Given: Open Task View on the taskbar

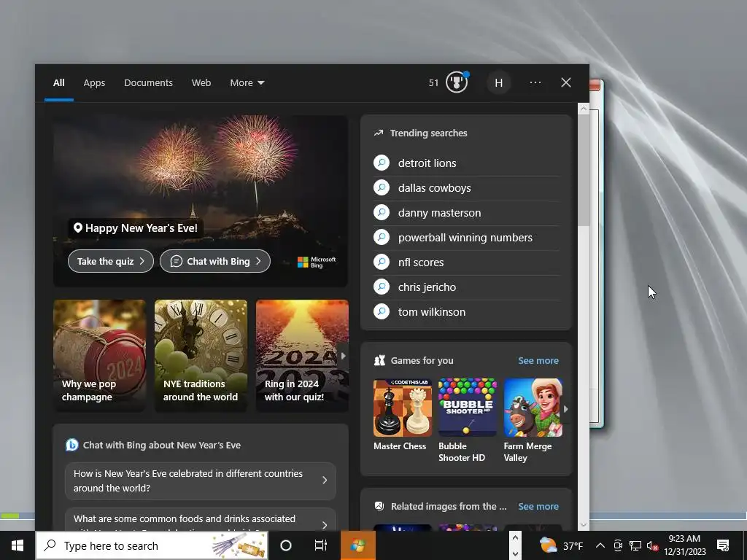Looking at the screenshot, I should pos(321,545).
